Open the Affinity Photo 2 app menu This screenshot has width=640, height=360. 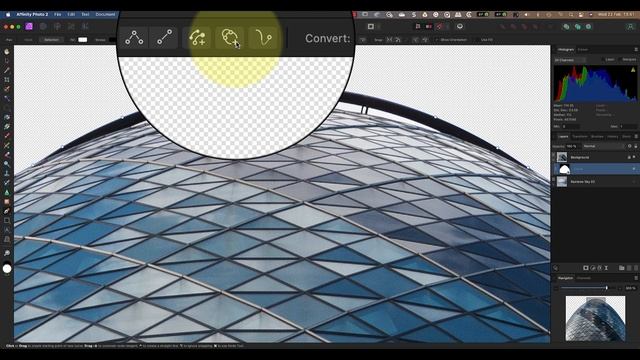(x=32, y=14)
